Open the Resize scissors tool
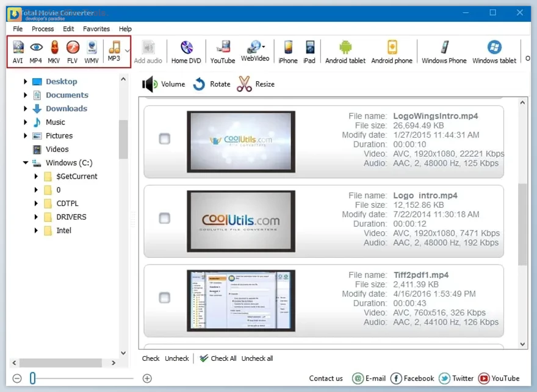Image resolution: width=537 pixels, height=392 pixels. tap(256, 84)
